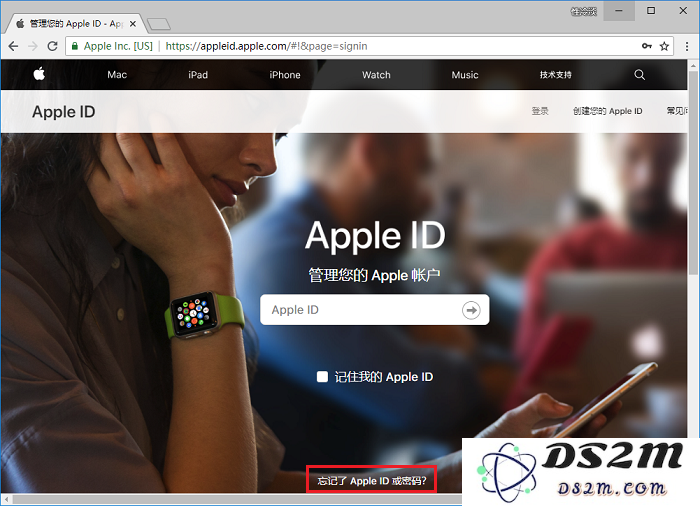Reload the page with refresh icon
The height and width of the screenshot is (506, 700).
click(52, 46)
